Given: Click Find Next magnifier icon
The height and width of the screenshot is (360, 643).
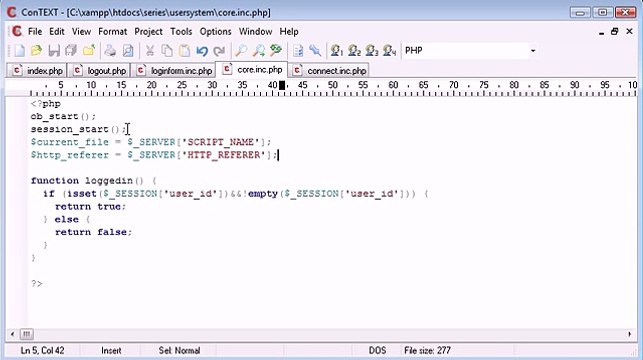Looking at the screenshot, I should click(258, 51).
